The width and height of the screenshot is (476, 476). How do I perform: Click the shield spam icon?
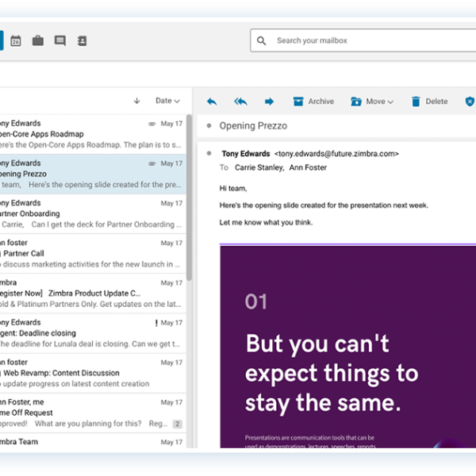tap(470, 102)
